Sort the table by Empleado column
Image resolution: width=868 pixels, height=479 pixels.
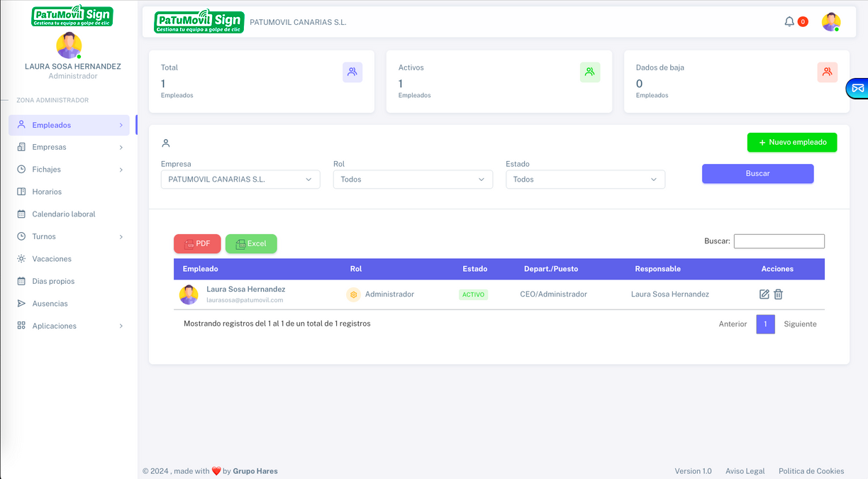201,269
